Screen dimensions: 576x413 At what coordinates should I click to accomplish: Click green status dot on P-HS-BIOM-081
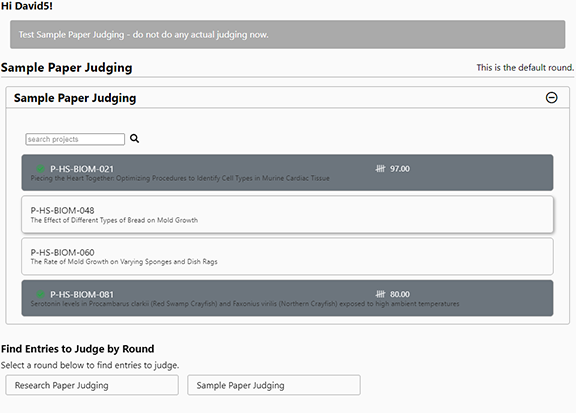(x=40, y=294)
